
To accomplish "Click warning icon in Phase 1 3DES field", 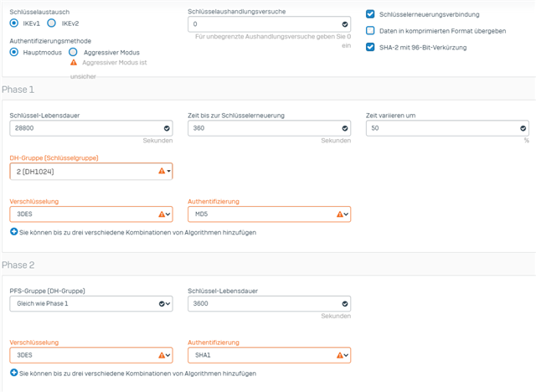I will pyautogui.click(x=162, y=214).
